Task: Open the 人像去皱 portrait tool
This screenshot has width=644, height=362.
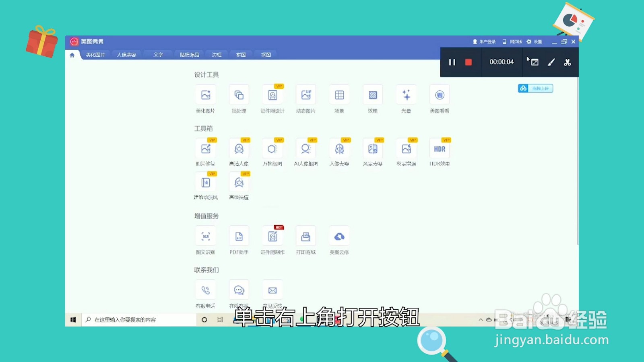Action: click(339, 149)
